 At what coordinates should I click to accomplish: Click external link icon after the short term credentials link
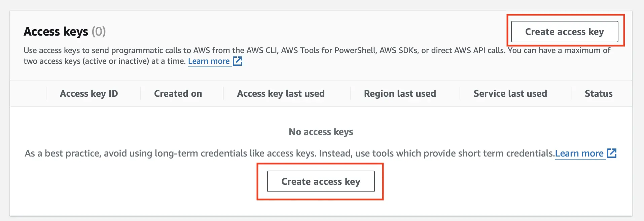tap(611, 153)
